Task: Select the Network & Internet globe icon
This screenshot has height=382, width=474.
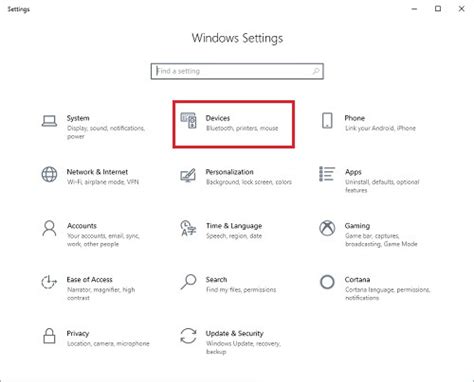Action: point(49,174)
